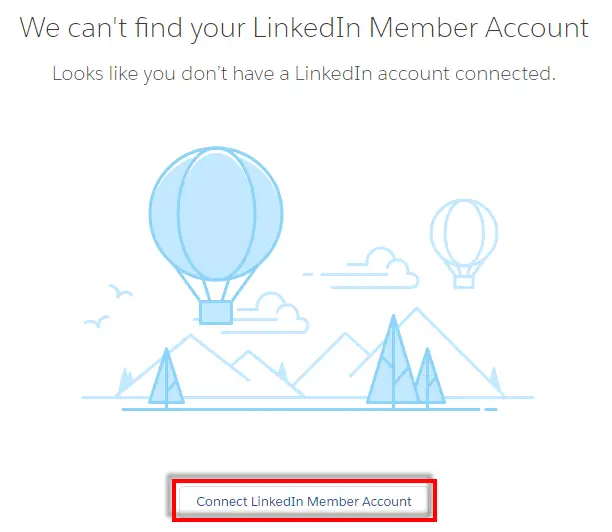Image resolution: width=612 pixels, height=532 pixels.
Task: Click the lower flying bird
Action: [96, 321]
